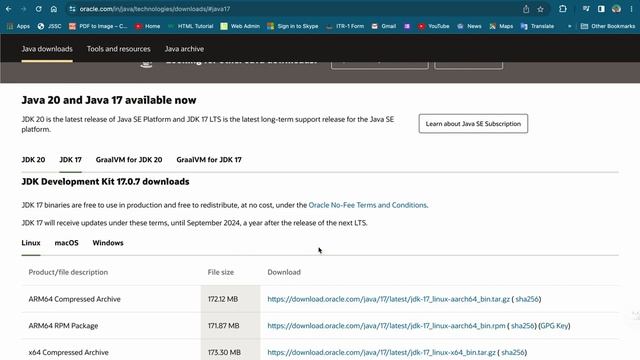Open the Translate bookmark

(537, 26)
